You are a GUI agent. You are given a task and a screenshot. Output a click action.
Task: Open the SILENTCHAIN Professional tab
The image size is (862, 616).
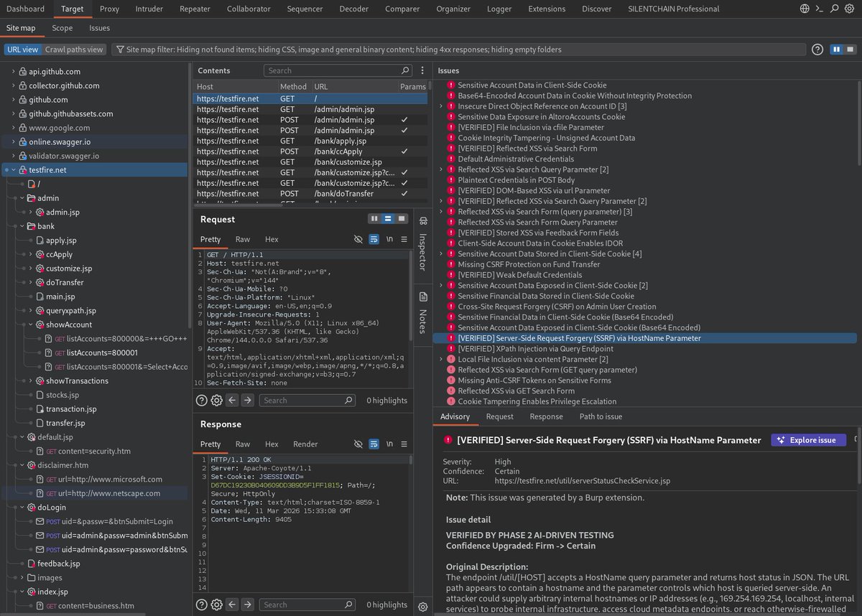(673, 9)
